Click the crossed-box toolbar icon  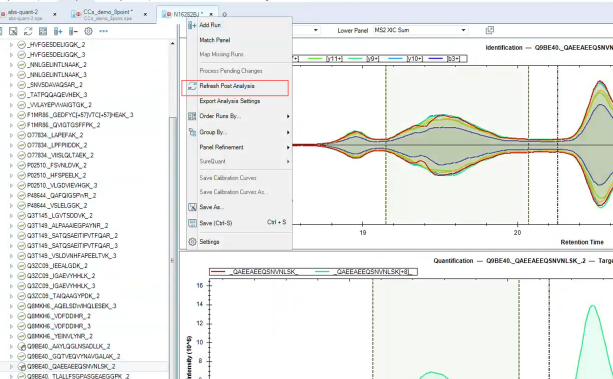click(13, 31)
